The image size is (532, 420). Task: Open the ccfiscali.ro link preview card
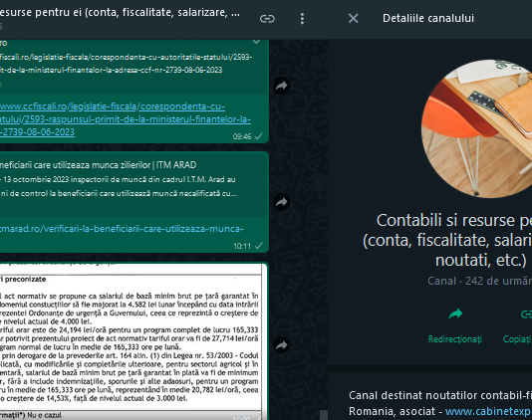tap(133, 67)
